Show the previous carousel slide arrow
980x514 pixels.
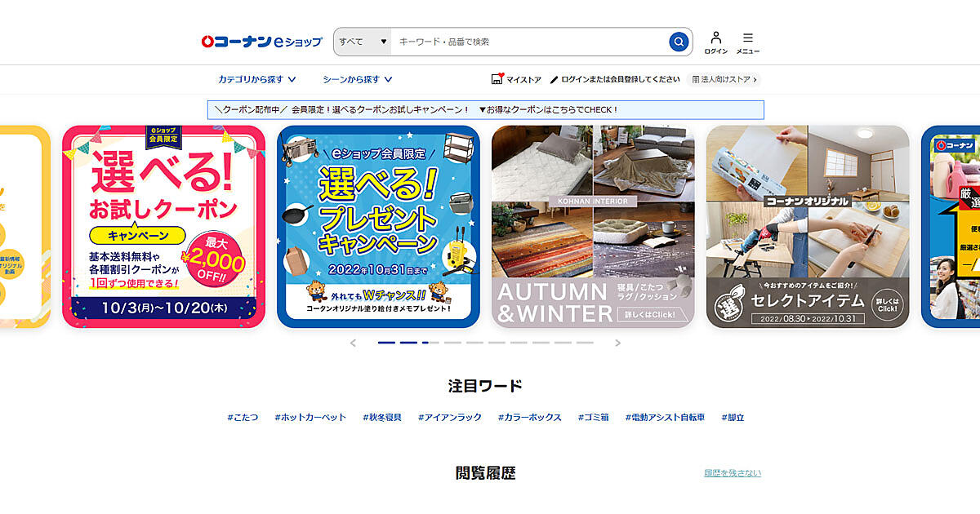coord(353,343)
